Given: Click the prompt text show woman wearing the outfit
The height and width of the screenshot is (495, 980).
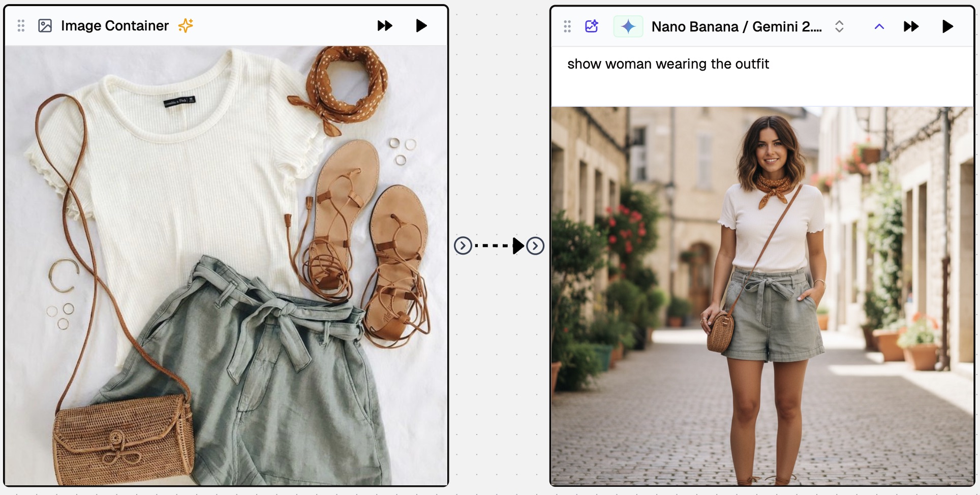Looking at the screenshot, I should tap(668, 64).
